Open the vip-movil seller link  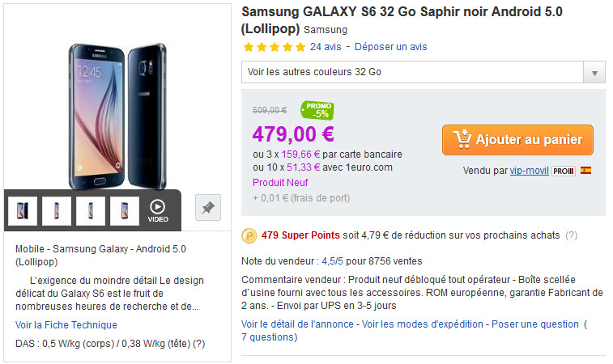point(529,171)
